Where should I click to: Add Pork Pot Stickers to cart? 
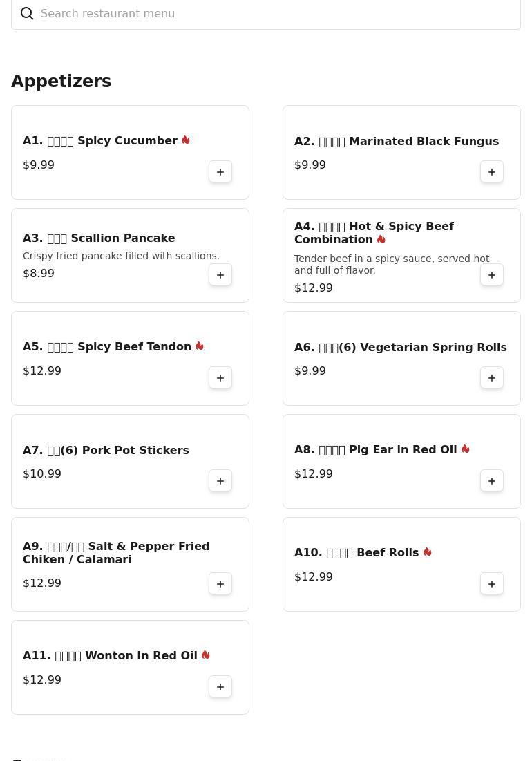[220, 481]
